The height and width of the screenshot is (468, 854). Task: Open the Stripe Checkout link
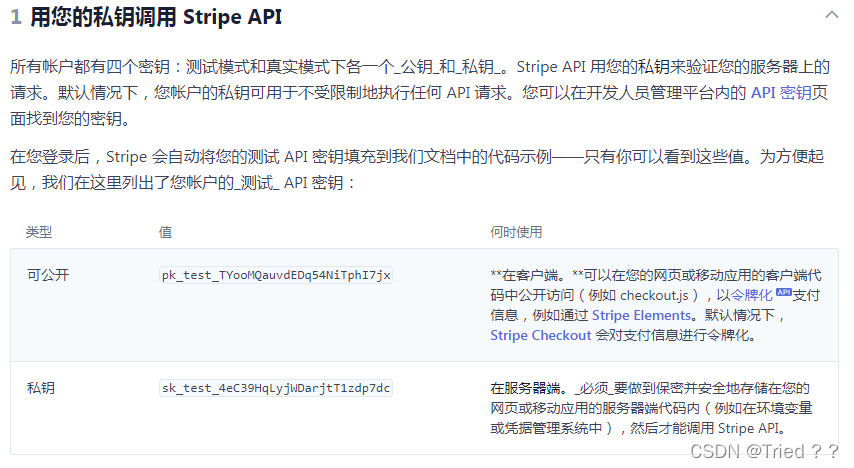tap(540, 336)
